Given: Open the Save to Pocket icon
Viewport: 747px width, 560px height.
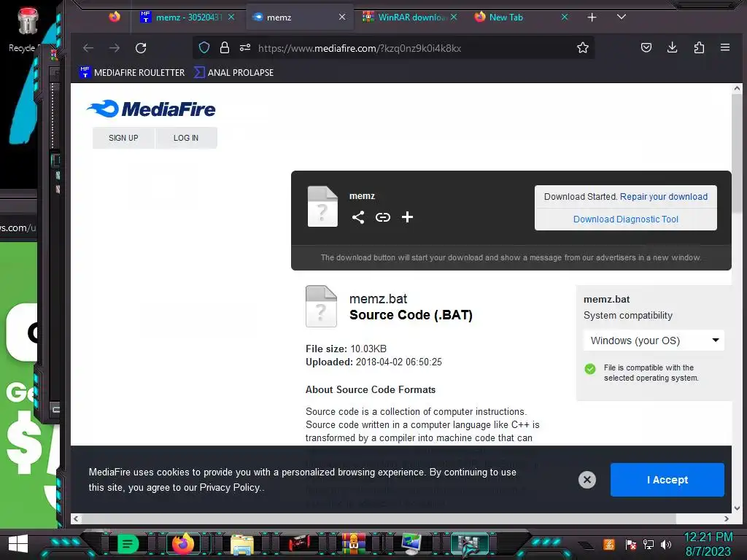Looking at the screenshot, I should pos(646,47).
